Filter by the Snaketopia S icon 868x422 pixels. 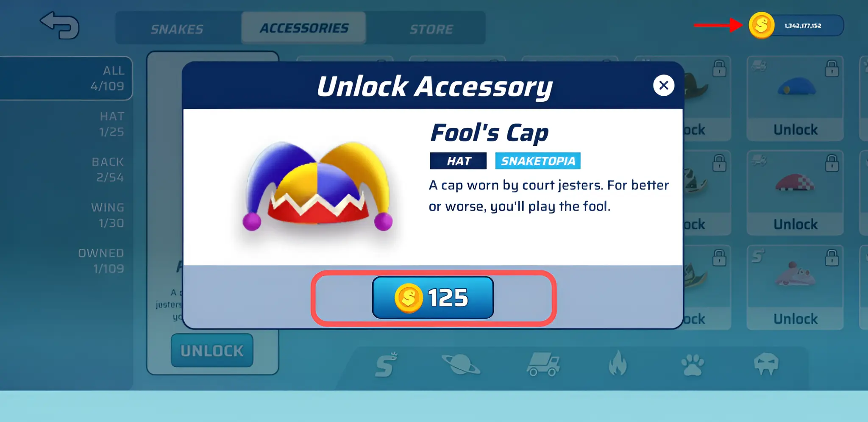(387, 364)
